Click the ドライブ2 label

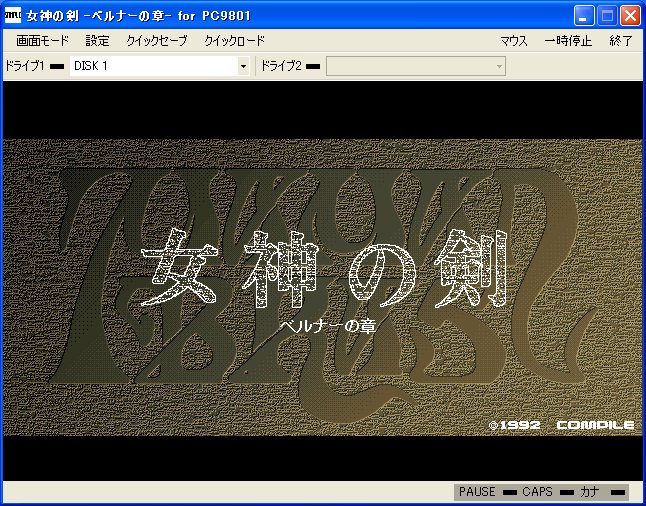click(281, 66)
